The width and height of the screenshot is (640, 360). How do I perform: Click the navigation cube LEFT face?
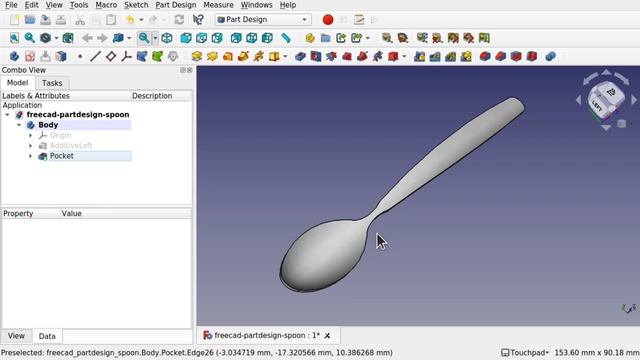[597, 106]
